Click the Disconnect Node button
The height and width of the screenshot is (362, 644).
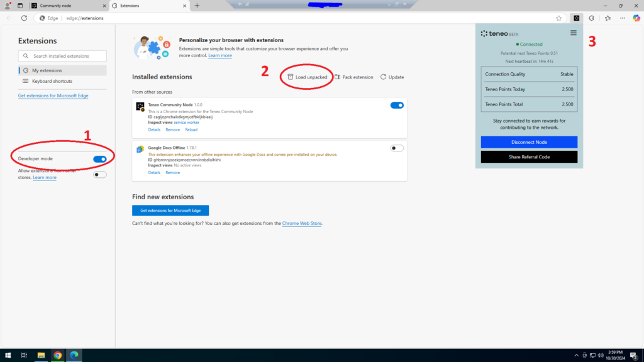point(529,142)
